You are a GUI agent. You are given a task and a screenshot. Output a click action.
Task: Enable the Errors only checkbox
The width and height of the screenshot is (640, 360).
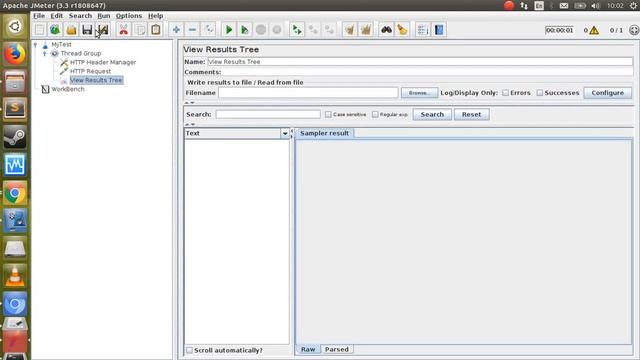pos(505,93)
